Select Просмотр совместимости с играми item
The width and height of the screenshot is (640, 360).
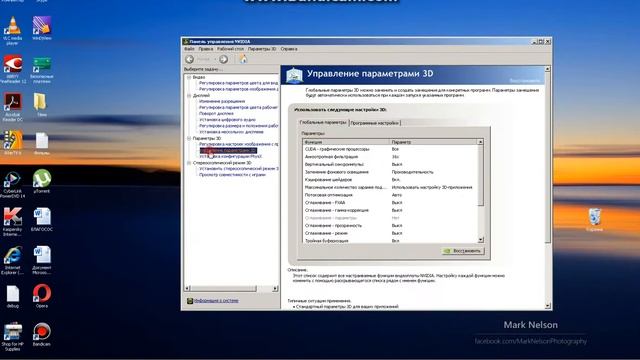click(232, 175)
